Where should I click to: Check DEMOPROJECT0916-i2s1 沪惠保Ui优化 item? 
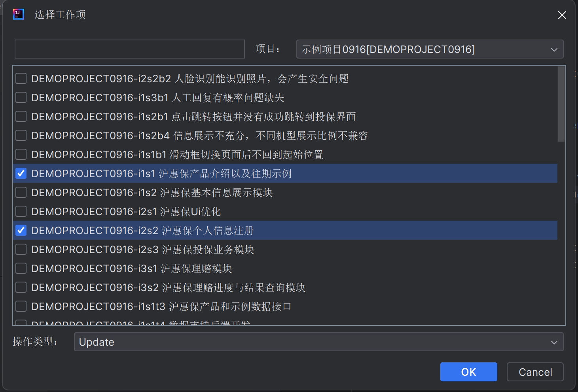[x=21, y=211]
